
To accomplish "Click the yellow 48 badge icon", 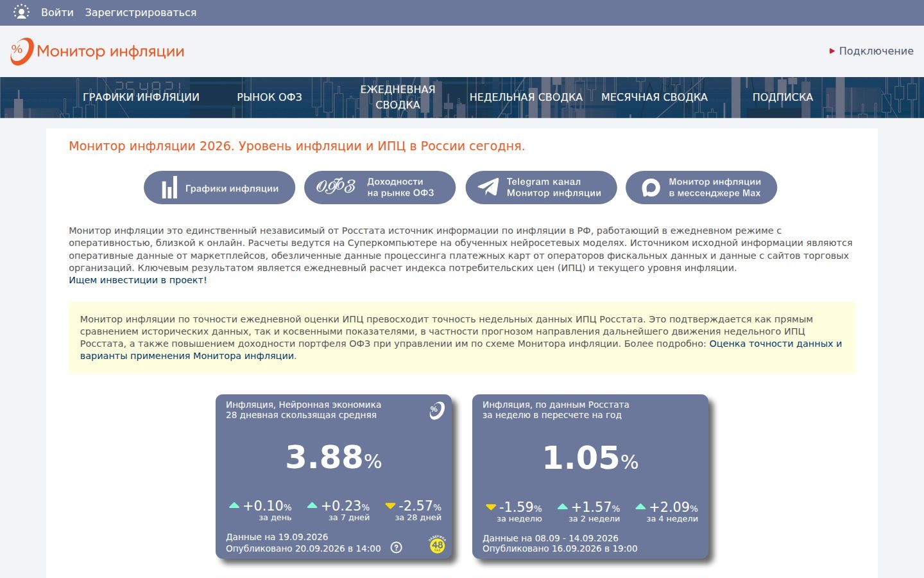I will pos(437,545).
